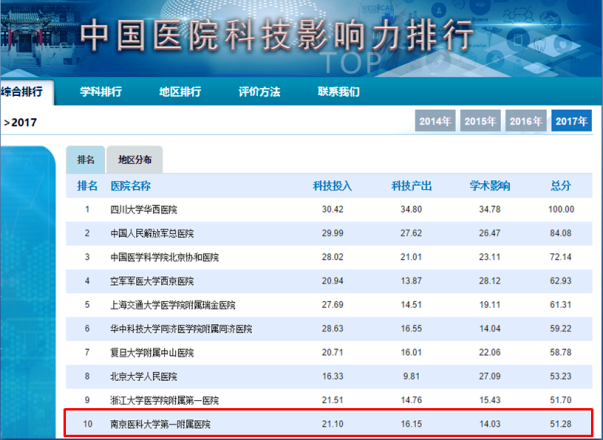Open 南京医科大学第一附属医院 entry
This screenshot has width=603, height=440.
[x=160, y=424]
